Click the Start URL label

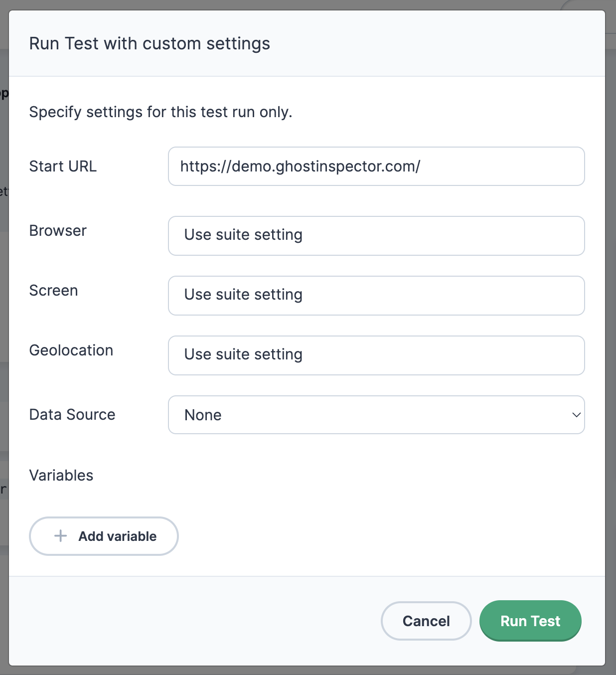point(63,166)
